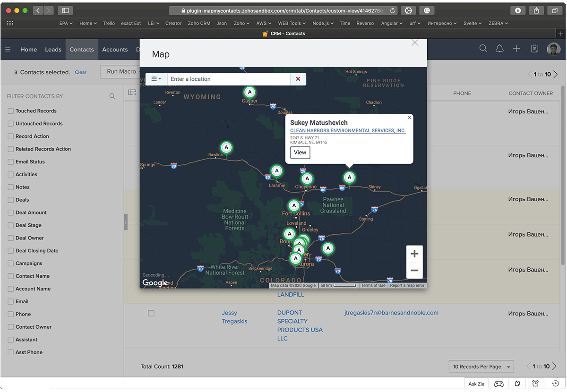Check the Campaigns filter
Viewport: 567px width, 392px height.
pos(10,264)
